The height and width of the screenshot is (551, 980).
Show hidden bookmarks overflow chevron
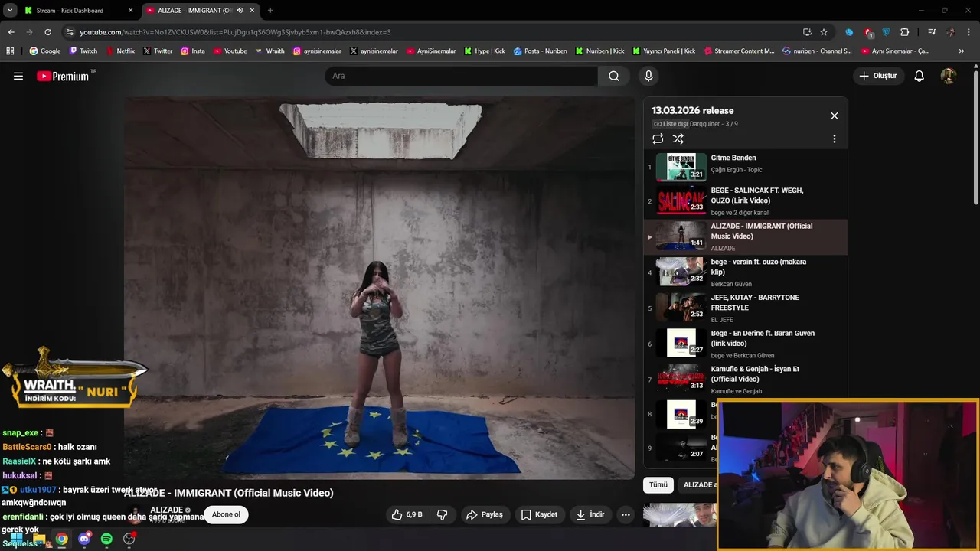pyautogui.click(x=962, y=51)
